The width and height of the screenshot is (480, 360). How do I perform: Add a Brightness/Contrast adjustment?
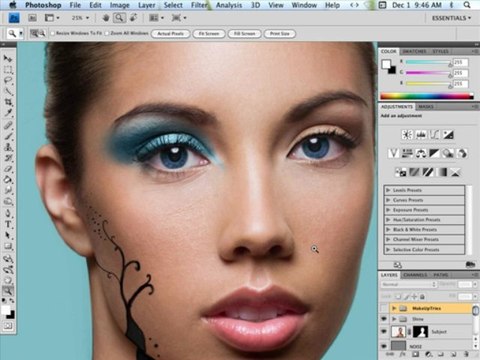(x=407, y=135)
